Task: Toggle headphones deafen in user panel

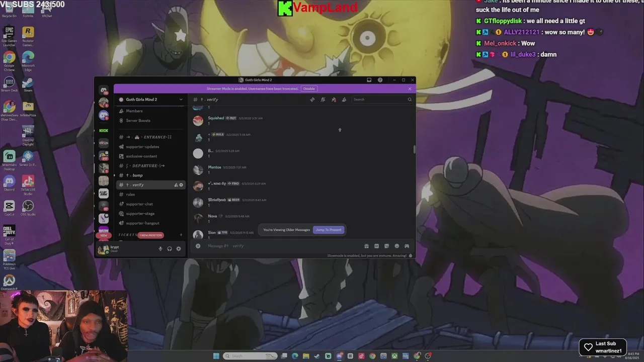Action: coord(170,249)
